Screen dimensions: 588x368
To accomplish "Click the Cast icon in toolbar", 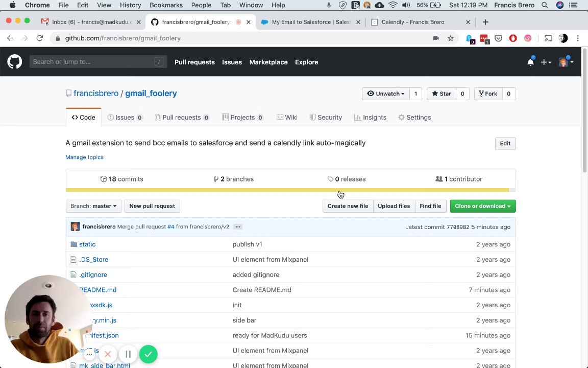I will tap(548, 38).
